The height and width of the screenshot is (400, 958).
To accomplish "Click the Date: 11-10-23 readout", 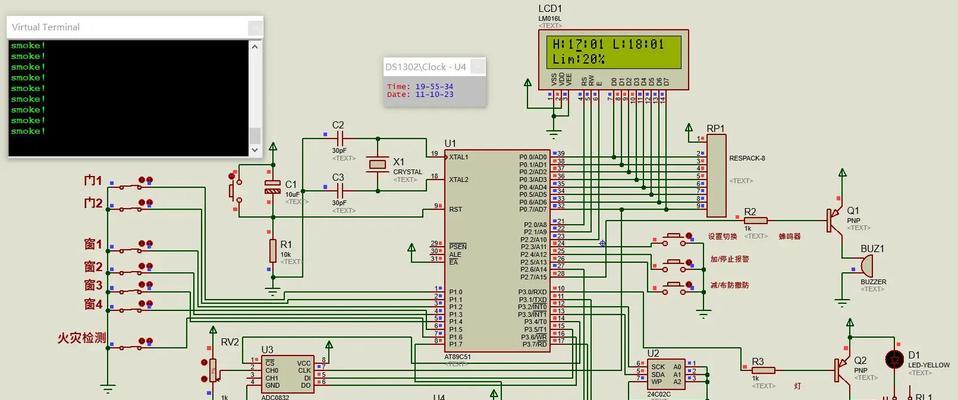I will (x=420, y=95).
